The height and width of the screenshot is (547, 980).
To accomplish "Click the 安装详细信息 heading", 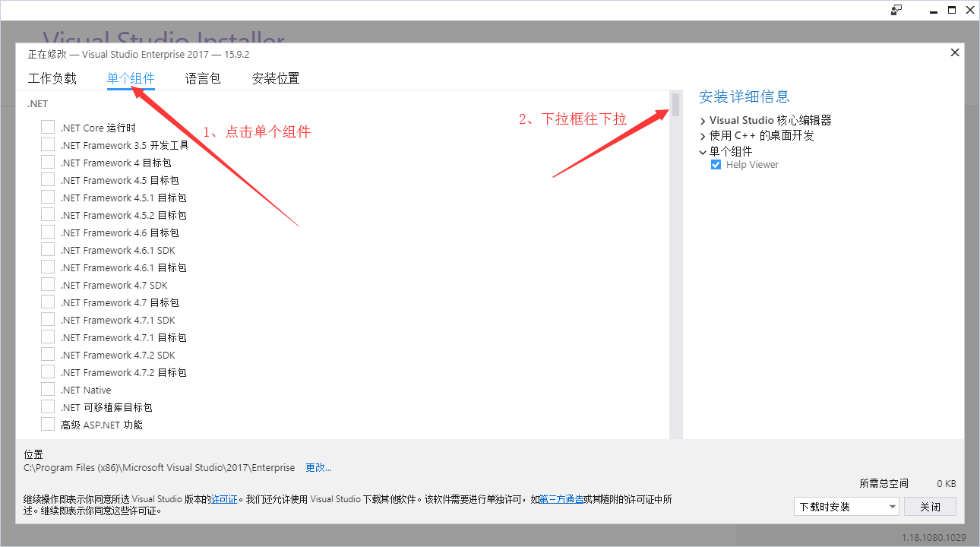I will [x=744, y=96].
